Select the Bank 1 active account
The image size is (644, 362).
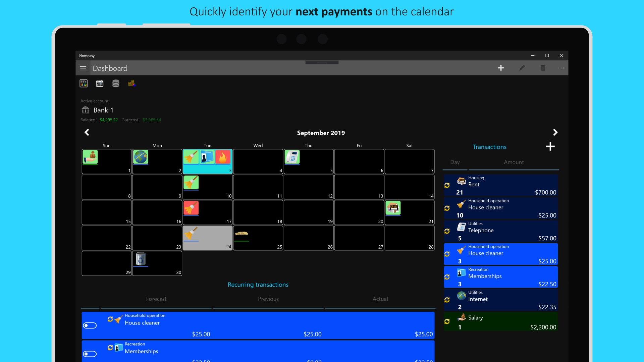coord(103,110)
